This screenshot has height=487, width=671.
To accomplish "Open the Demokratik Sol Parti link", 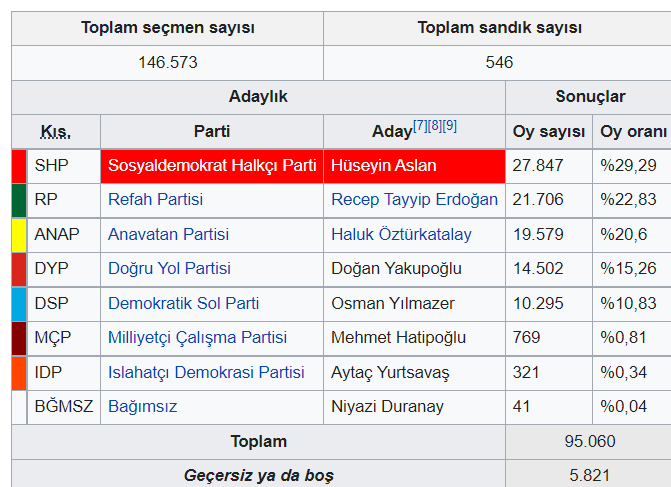I will 183,303.
